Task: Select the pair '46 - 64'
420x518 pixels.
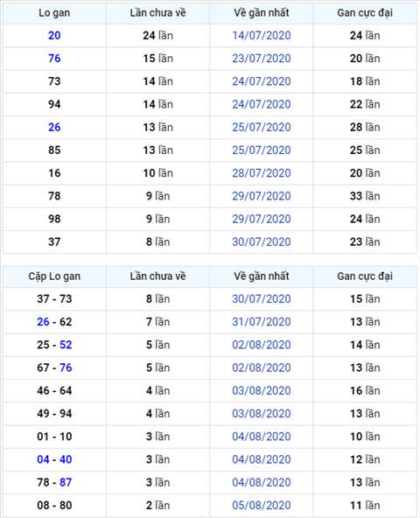Action: [54, 390]
